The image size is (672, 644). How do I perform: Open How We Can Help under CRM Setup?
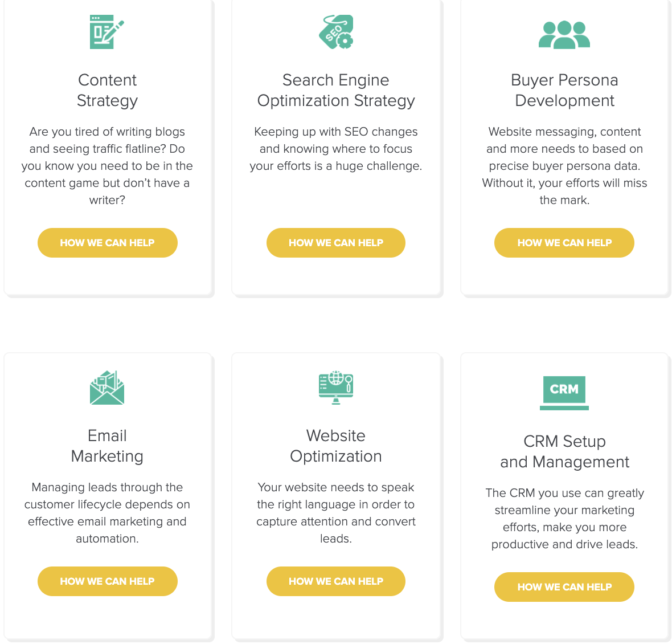tap(564, 587)
